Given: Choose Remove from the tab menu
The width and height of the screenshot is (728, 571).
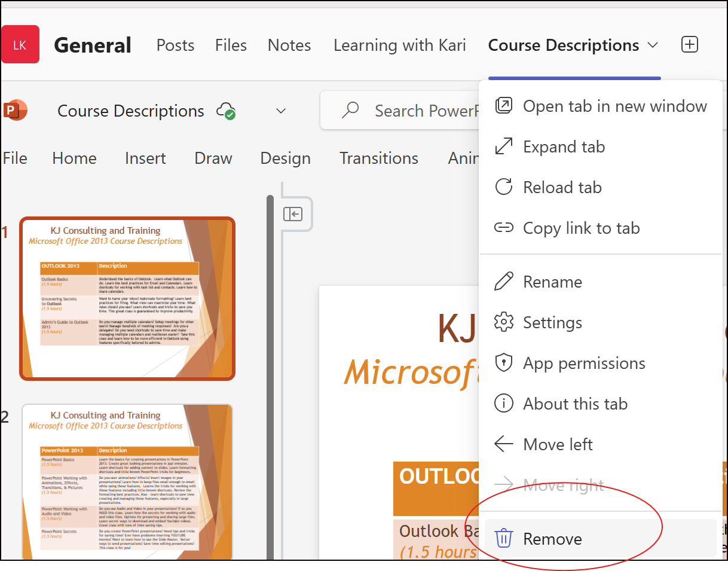Looking at the screenshot, I should pos(600,539).
